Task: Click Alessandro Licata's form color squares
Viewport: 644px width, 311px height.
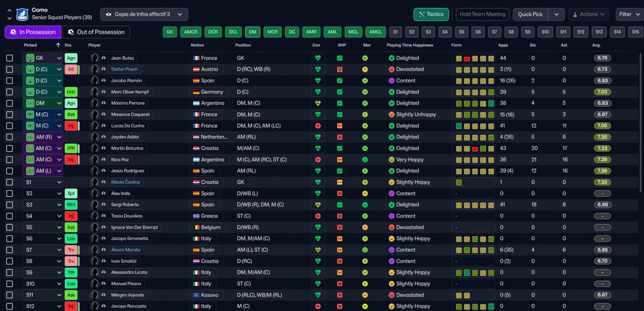Action: pyautogui.click(x=473, y=272)
